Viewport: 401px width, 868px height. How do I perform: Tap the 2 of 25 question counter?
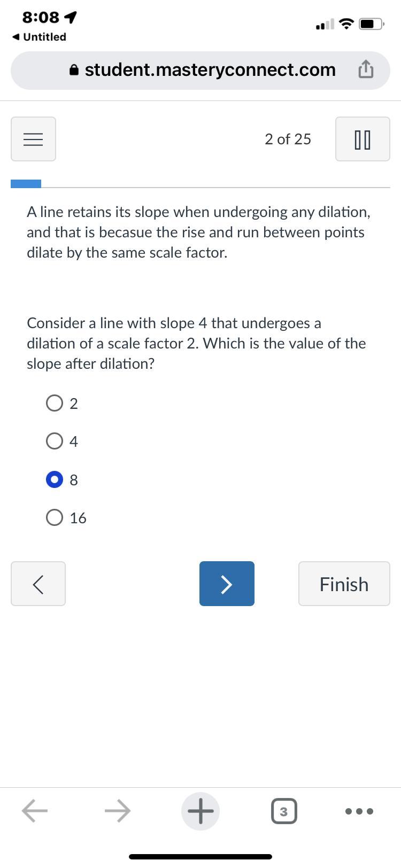pos(288,139)
